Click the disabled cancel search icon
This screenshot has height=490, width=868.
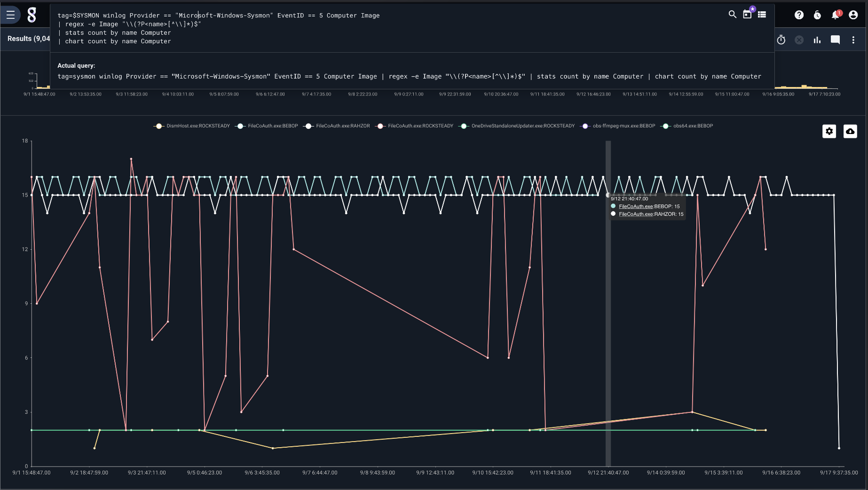coord(799,40)
